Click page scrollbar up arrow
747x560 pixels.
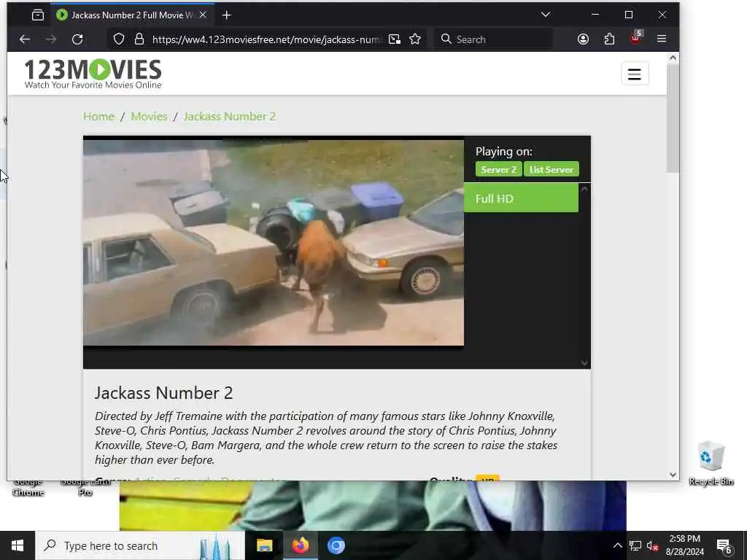point(673,58)
